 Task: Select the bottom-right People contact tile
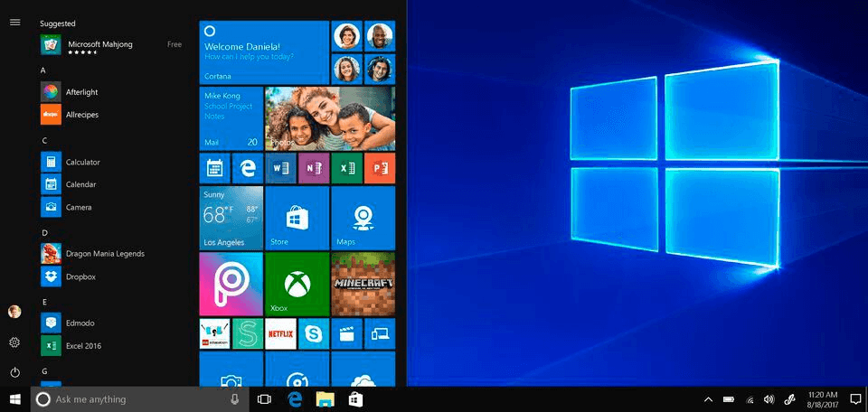tap(380, 70)
